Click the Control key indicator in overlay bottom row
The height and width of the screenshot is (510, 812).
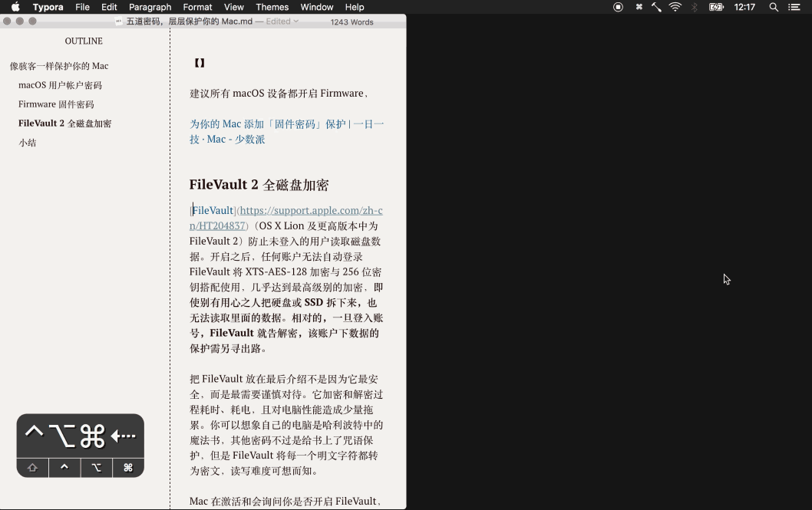[x=64, y=468]
